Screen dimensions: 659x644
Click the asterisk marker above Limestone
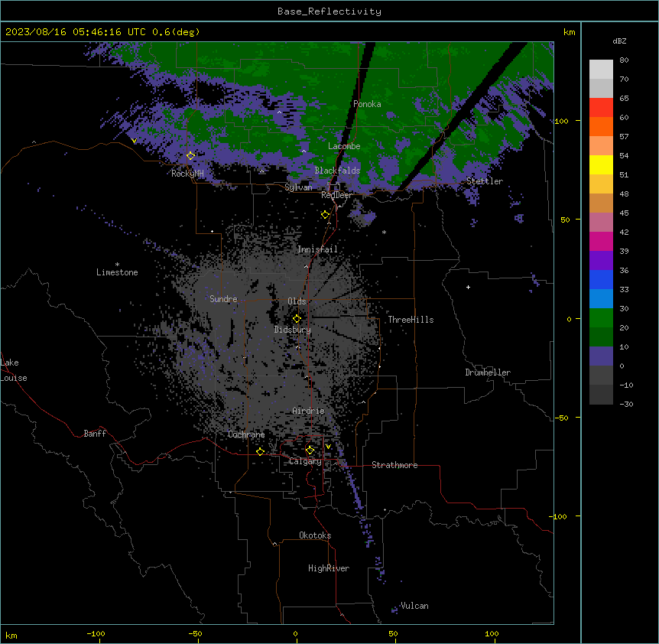117,265
